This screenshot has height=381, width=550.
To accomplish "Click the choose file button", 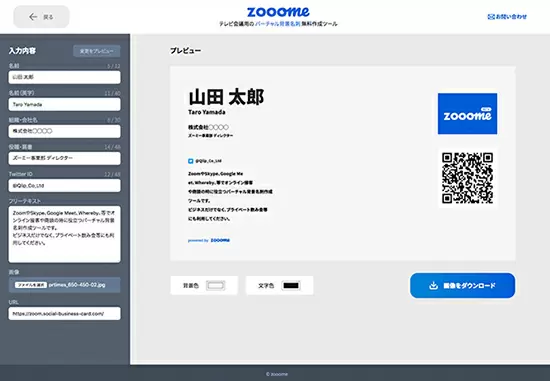I will click(31, 285).
